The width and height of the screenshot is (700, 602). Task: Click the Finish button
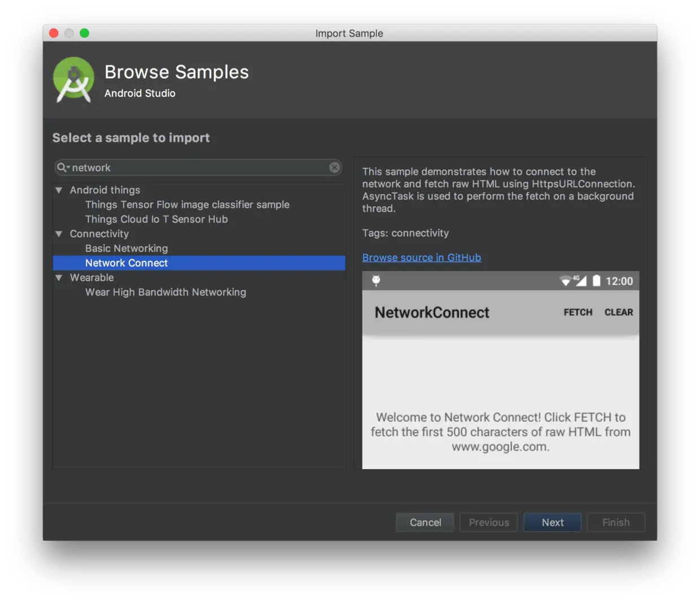(x=616, y=522)
